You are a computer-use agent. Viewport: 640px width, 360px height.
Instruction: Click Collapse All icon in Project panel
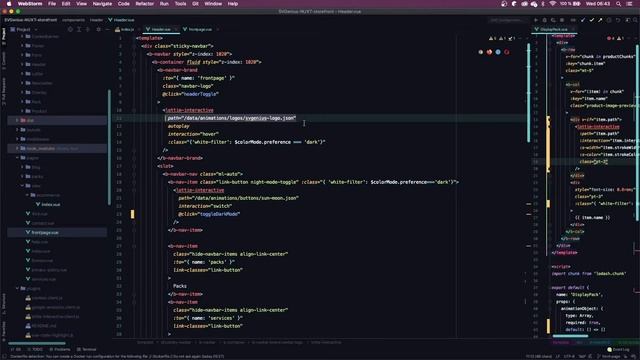click(88, 29)
